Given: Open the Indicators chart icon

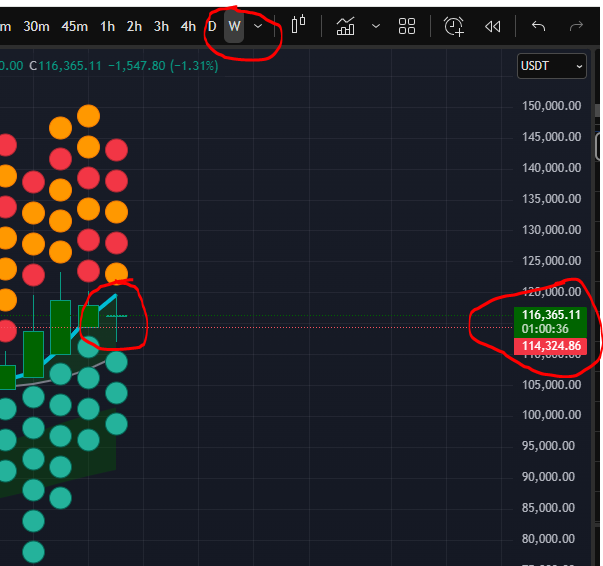Looking at the screenshot, I should (x=345, y=26).
